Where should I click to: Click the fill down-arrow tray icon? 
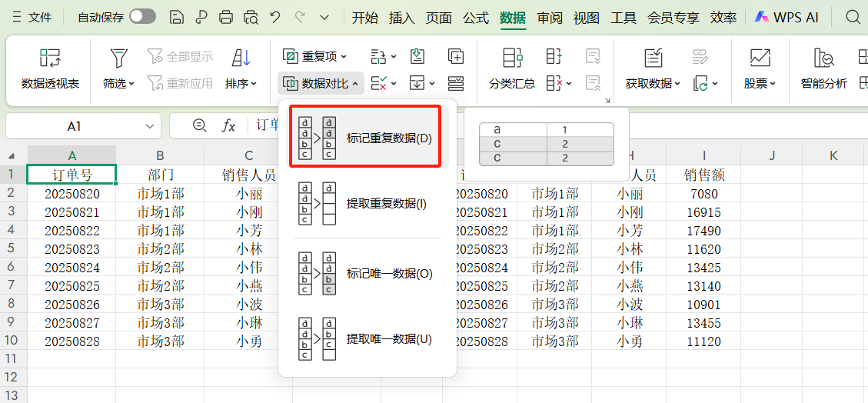[417, 56]
